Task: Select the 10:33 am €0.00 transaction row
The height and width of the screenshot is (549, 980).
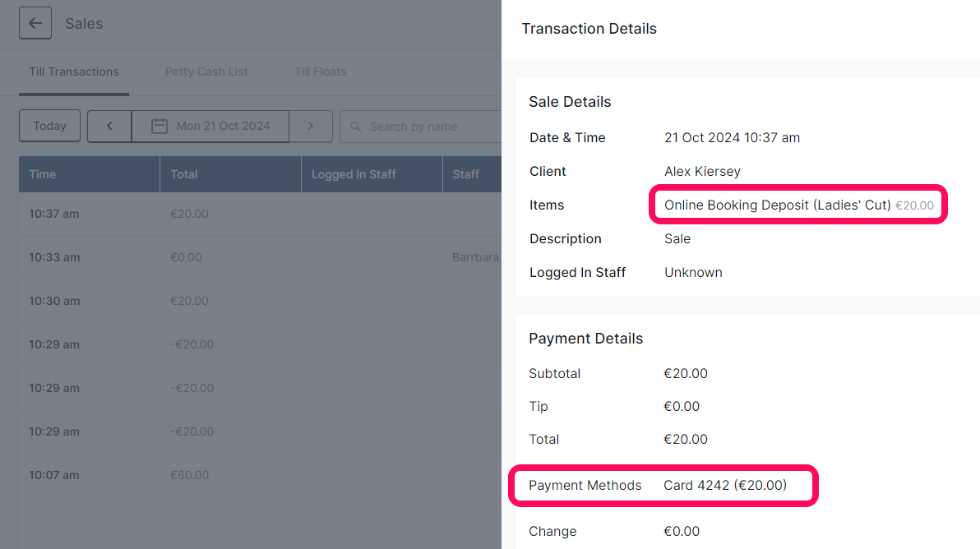Action: point(260,257)
